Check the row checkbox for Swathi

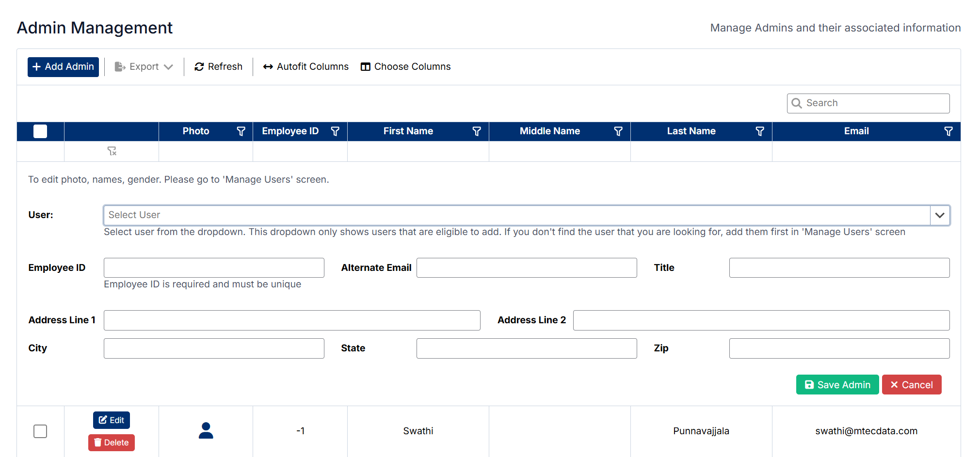coord(40,431)
